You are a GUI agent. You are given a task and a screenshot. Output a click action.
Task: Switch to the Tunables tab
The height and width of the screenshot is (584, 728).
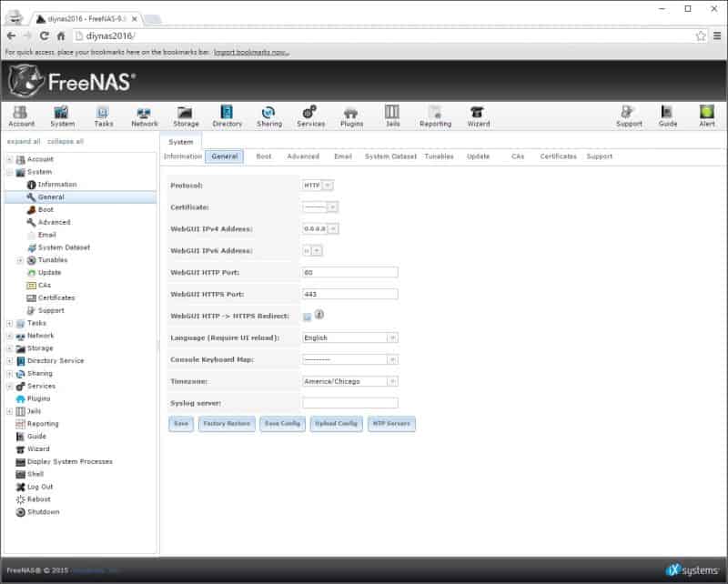(439, 156)
